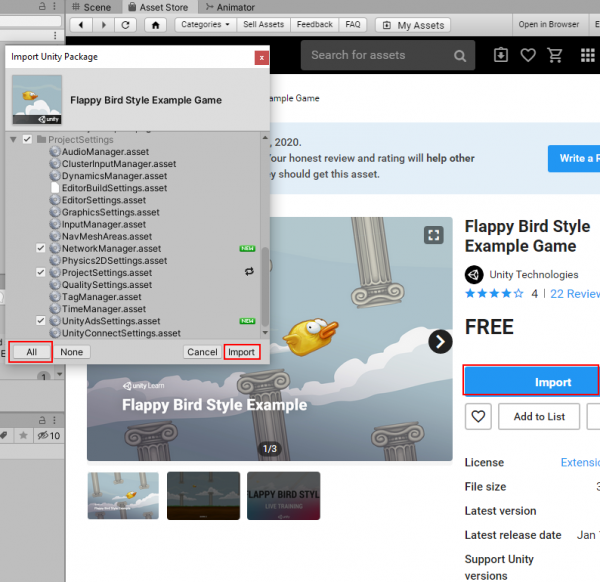600x582 pixels.
Task: Confirm Import in the dialog
Action: click(x=241, y=352)
